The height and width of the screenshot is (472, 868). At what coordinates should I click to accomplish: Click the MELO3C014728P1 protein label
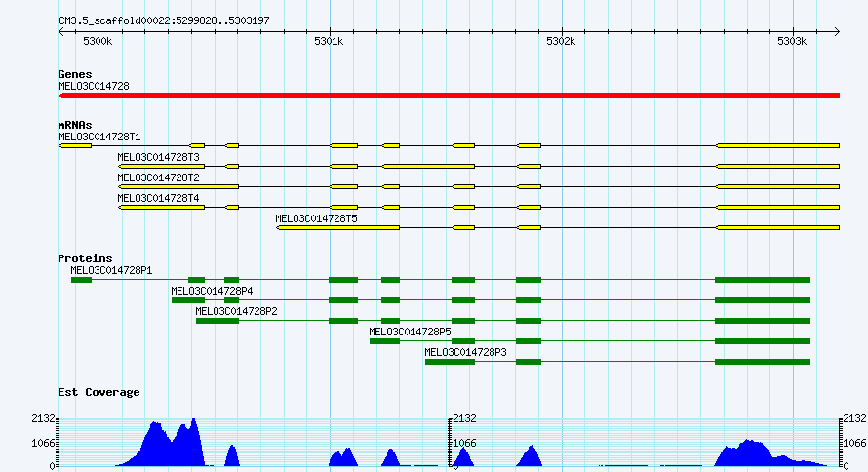coord(111,270)
